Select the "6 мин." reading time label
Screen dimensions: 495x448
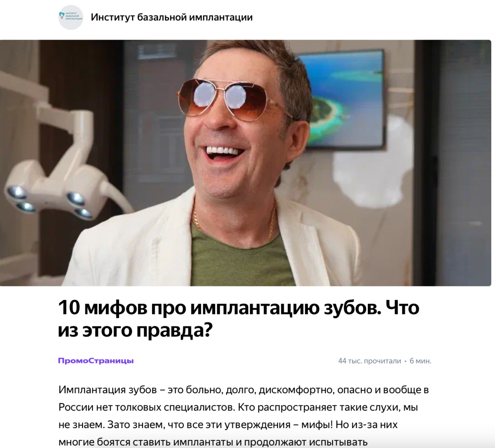420,361
